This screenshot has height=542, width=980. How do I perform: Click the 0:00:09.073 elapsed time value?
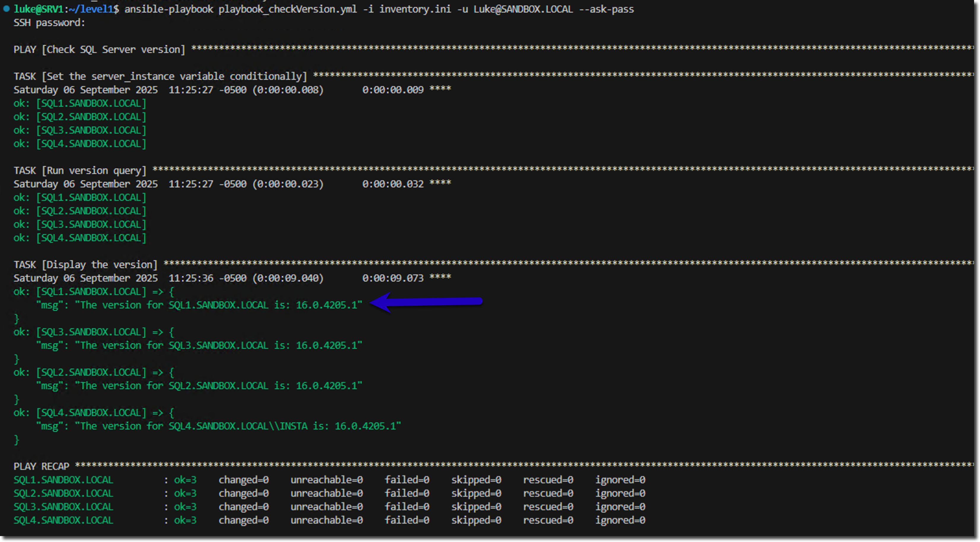[393, 278]
